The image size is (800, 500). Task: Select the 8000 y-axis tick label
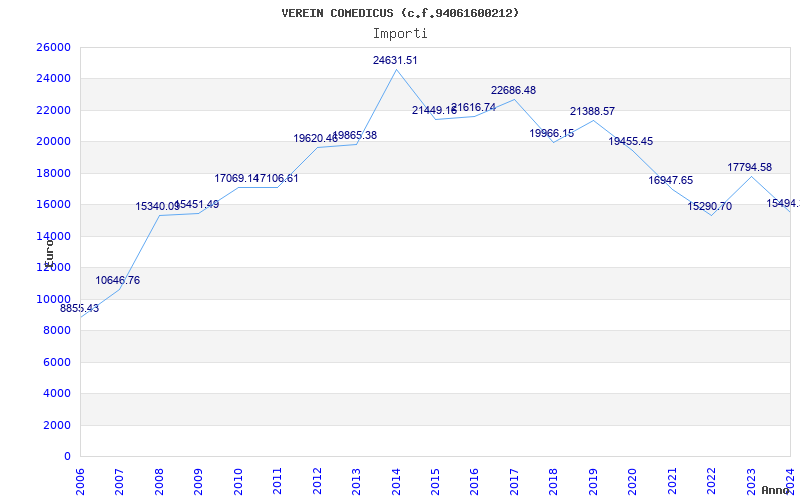pos(57,331)
